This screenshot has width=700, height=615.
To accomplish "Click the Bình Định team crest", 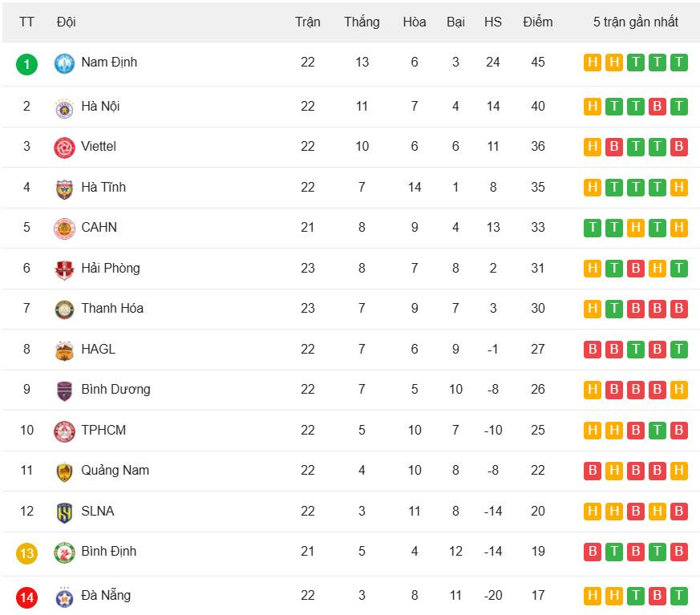I will [x=64, y=552].
